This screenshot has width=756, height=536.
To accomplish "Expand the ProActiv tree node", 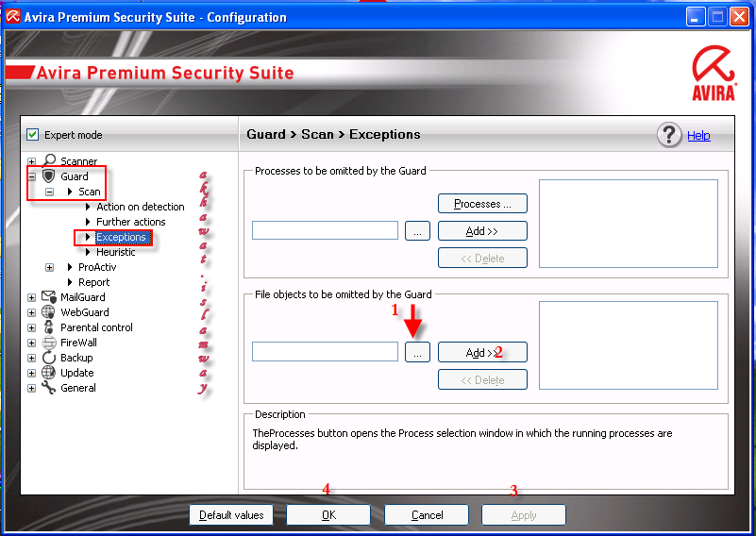I will [49, 267].
